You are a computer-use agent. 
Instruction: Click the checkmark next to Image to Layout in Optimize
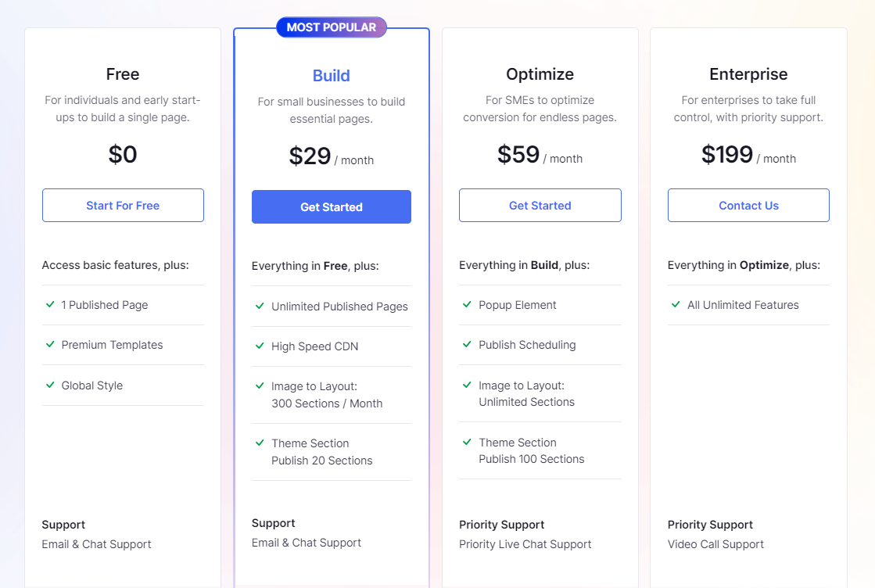[x=467, y=385]
